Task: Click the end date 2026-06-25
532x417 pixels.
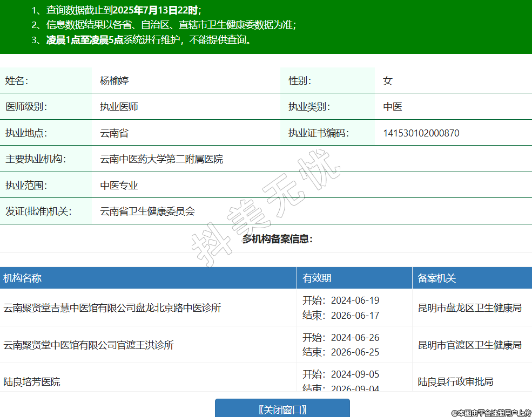Action: [355, 352]
